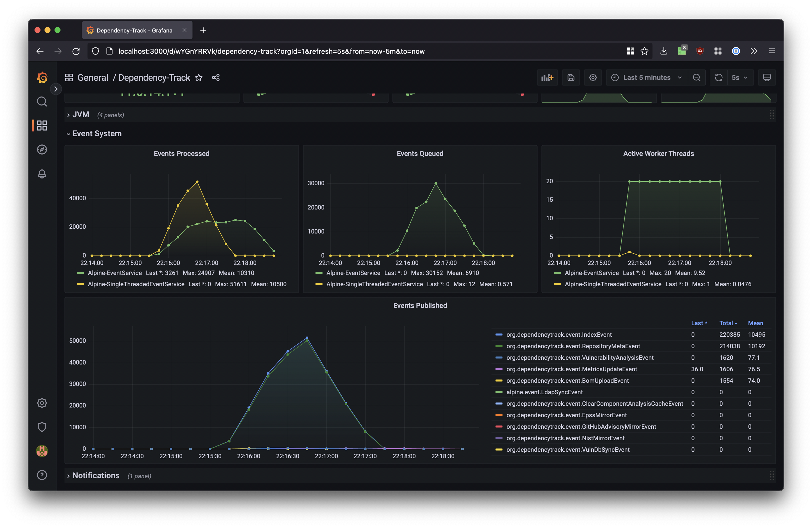Refresh the dashboard now

pyautogui.click(x=718, y=78)
